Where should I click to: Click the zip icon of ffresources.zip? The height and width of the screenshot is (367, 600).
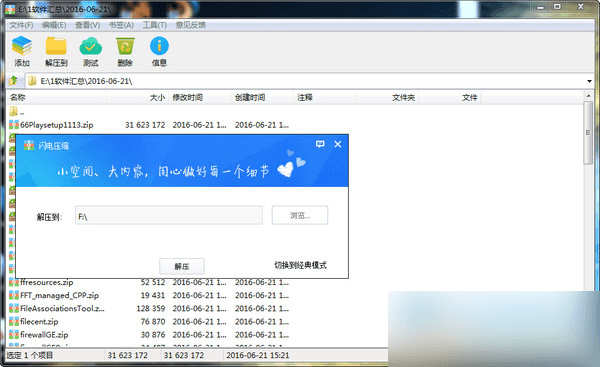14,282
